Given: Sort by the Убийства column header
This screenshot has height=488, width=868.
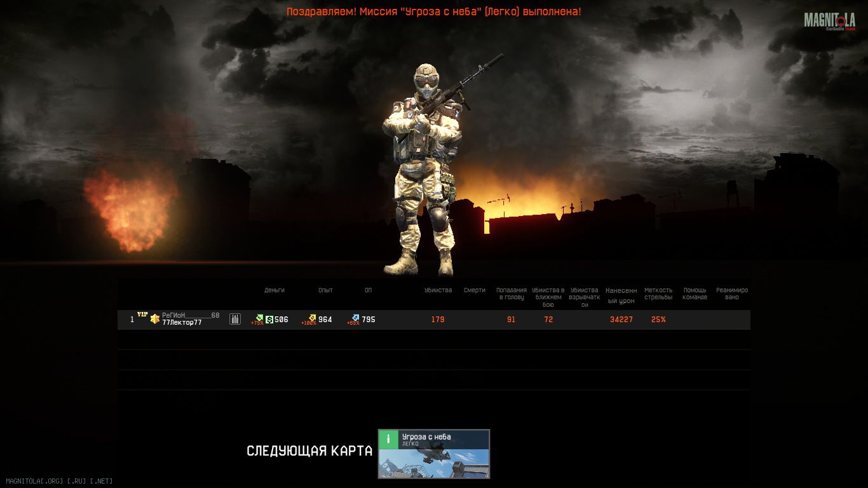Looking at the screenshot, I should 438,290.
